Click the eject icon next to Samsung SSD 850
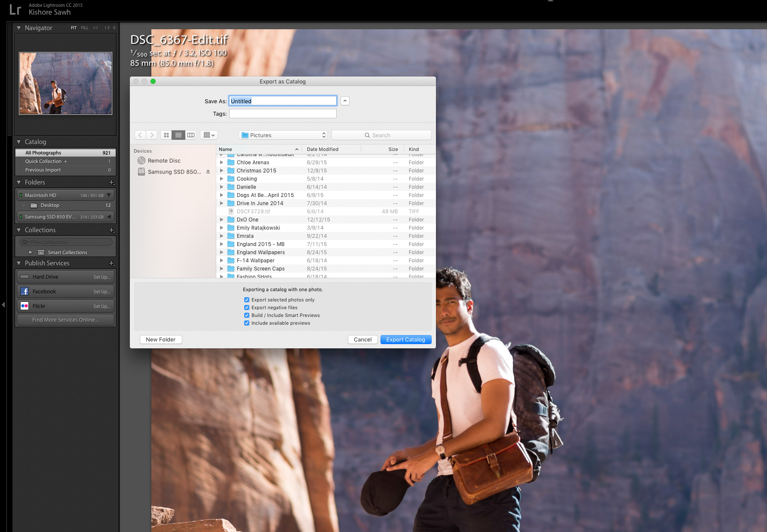 pyautogui.click(x=209, y=171)
